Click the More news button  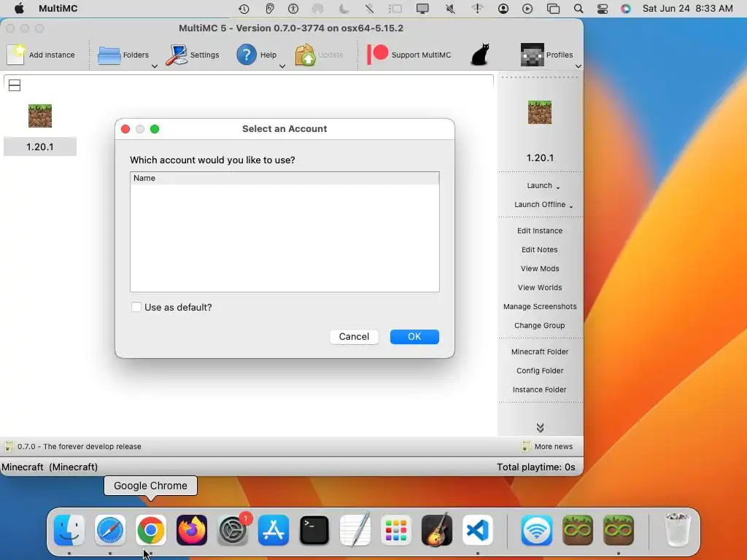[x=547, y=447]
